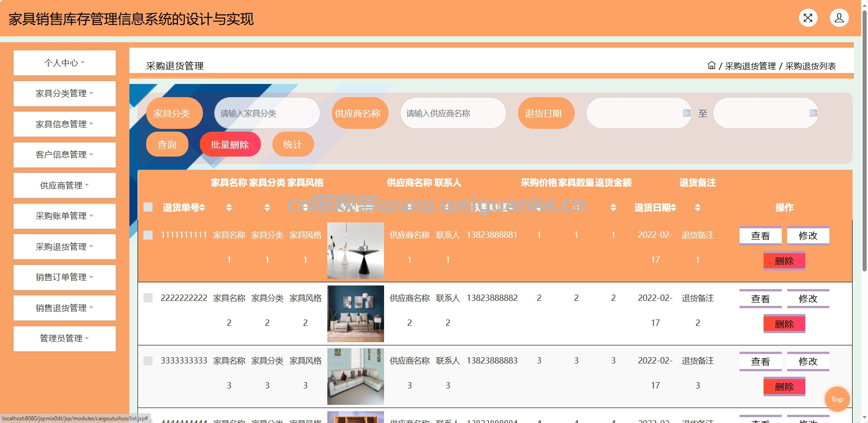The width and height of the screenshot is (868, 423).
Task: Delete row 1111111111
Action: (784, 261)
